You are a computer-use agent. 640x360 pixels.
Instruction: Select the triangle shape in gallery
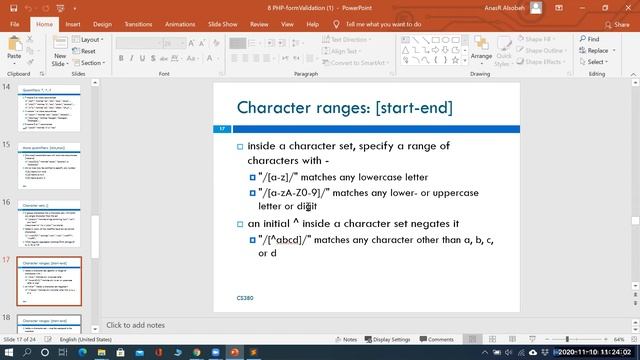(405, 50)
